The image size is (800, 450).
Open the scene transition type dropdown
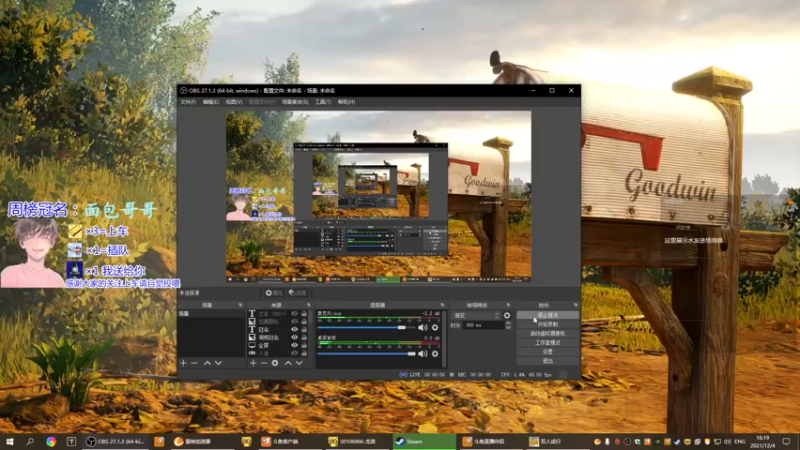point(475,315)
